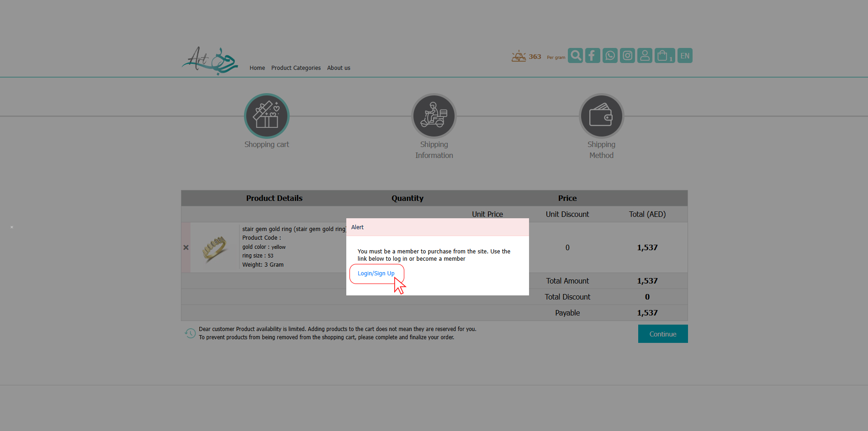This screenshot has height=431, width=868.
Task: Select the Shopping cart step icon
Action: pyautogui.click(x=267, y=116)
